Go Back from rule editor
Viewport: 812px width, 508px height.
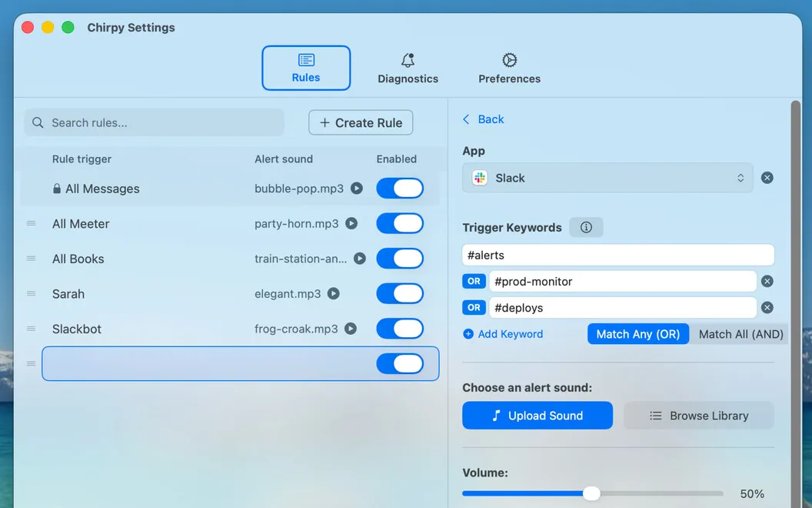pos(483,119)
